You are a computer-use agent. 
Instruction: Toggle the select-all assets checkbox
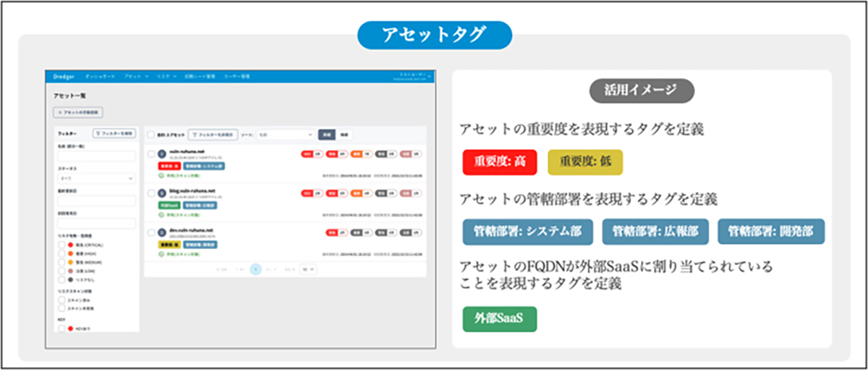(x=150, y=135)
